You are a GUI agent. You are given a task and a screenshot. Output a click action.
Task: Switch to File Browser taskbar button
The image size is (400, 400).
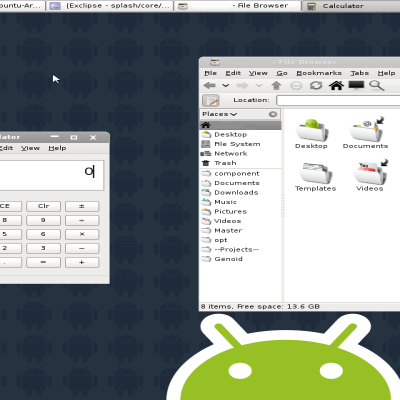(237, 6)
